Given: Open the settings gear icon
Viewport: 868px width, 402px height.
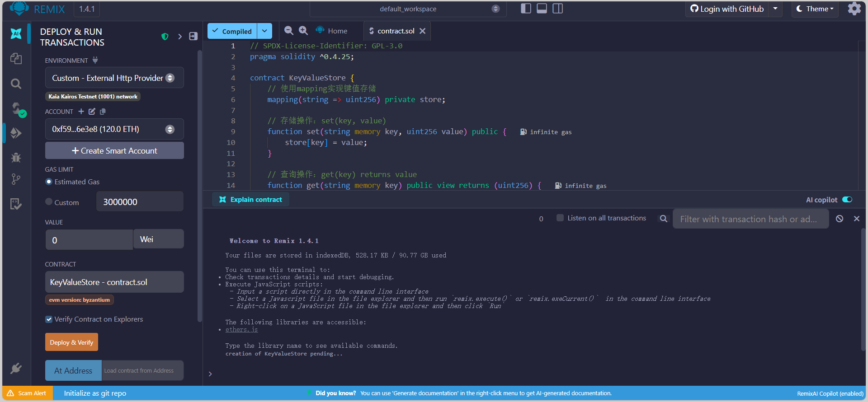Looking at the screenshot, I should tap(854, 9).
